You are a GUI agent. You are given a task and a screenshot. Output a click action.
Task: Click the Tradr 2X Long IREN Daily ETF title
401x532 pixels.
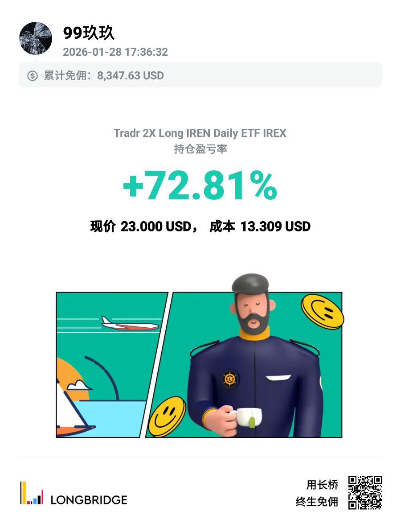tap(200, 133)
